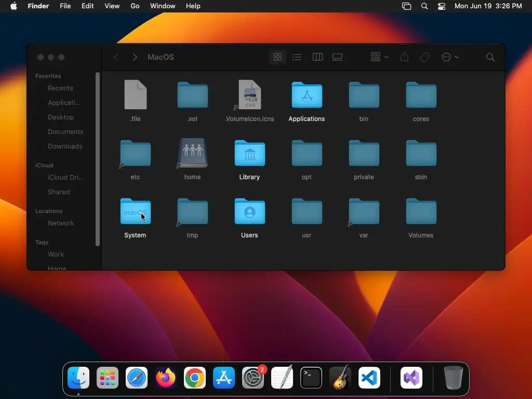Select the System folder
Viewport: 532px width, 399px height.
click(x=136, y=211)
